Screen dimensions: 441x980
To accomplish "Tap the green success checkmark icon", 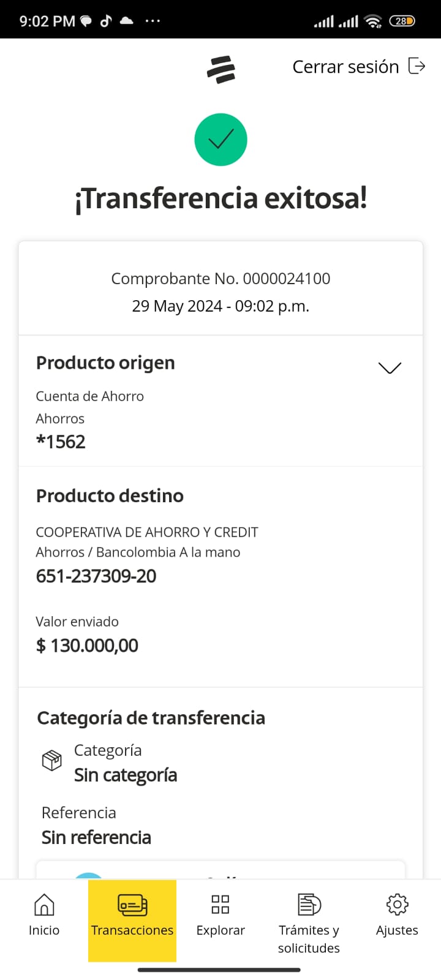I will [221, 140].
